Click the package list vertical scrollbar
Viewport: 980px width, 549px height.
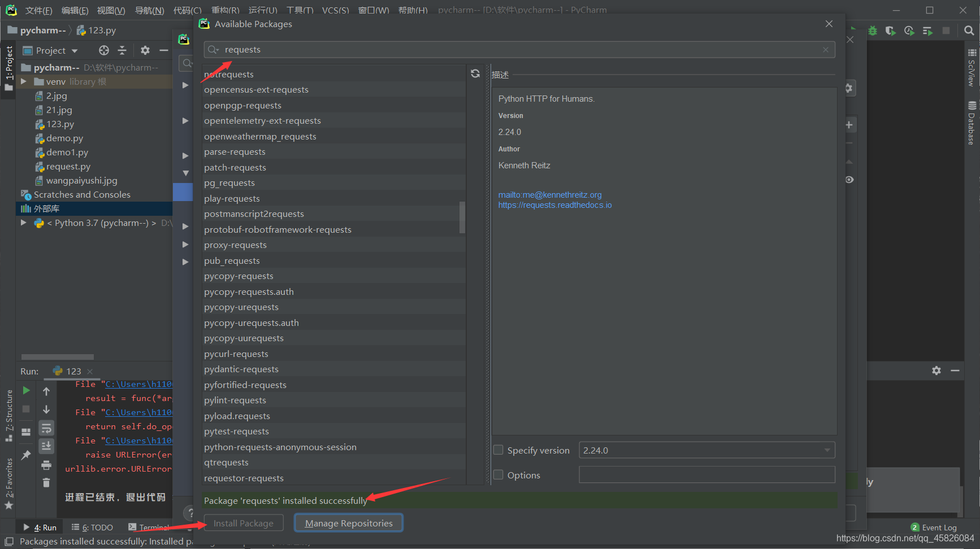coord(462,217)
